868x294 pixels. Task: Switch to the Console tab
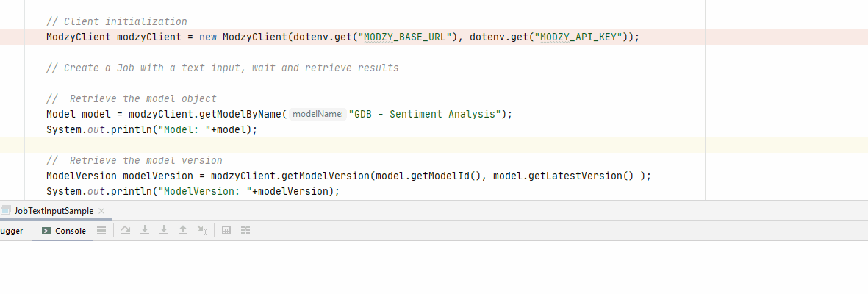pos(63,231)
